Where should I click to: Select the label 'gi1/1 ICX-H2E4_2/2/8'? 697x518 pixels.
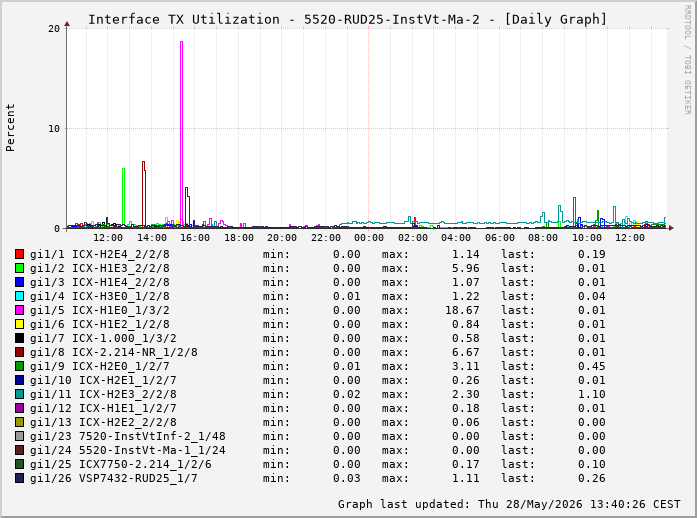(100, 254)
